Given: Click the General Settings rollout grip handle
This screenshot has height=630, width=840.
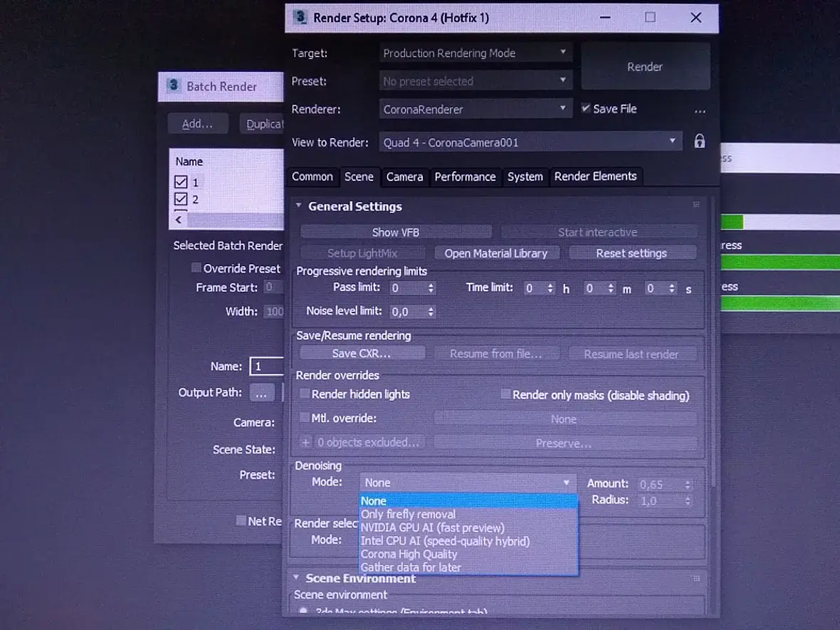Looking at the screenshot, I should (696, 204).
